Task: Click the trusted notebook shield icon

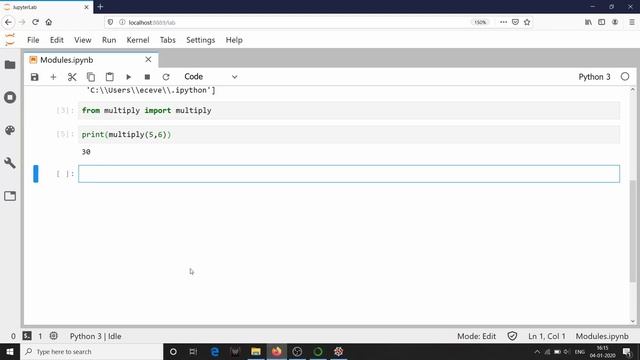Action: tap(512, 336)
